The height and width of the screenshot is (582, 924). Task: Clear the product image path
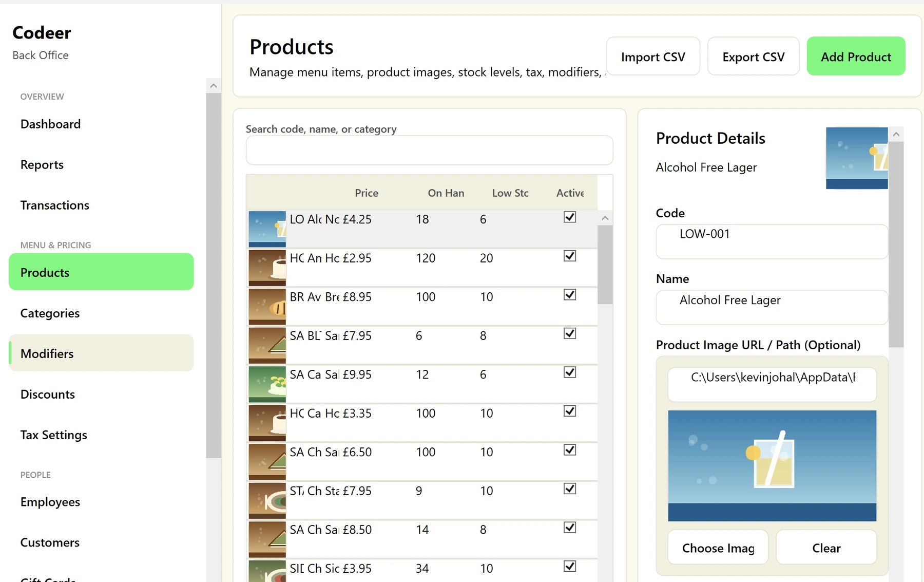pos(826,547)
